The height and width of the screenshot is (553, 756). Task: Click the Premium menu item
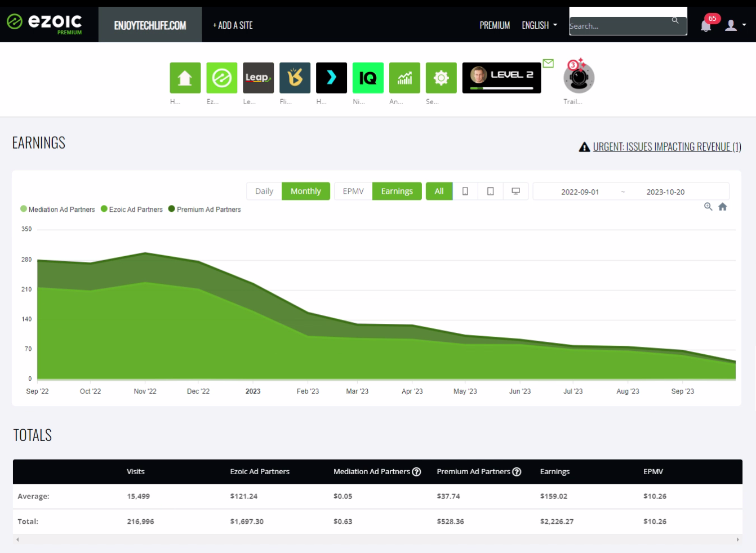click(x=495, y=25)
